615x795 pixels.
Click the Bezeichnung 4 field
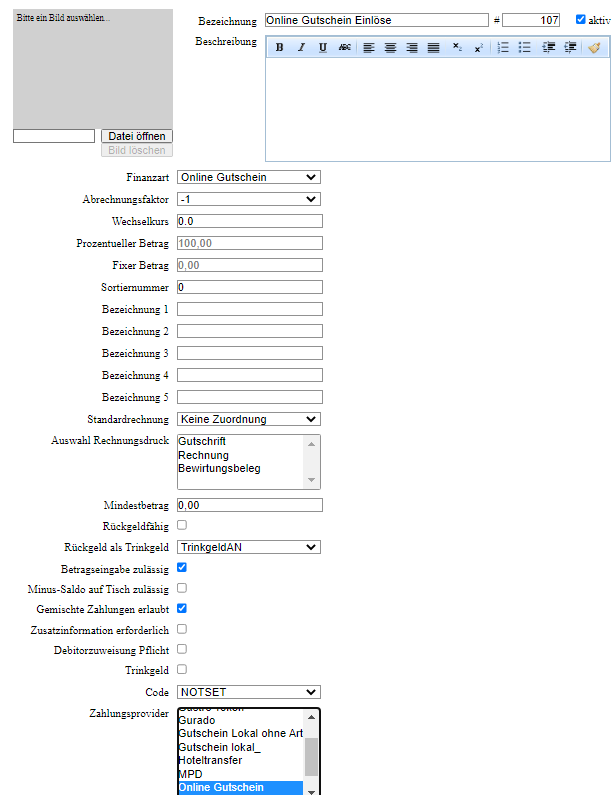coord(249,375)
